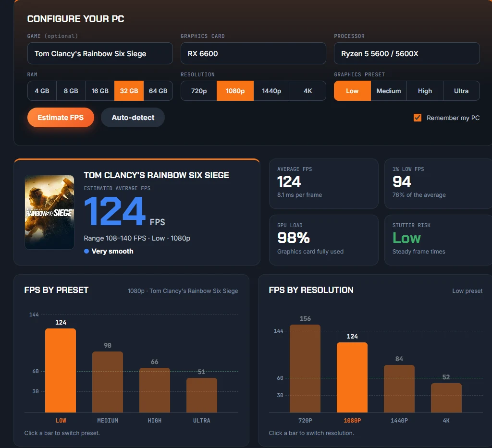Select 16 GB RAM option
492x448 pixels.
[100, 91]
